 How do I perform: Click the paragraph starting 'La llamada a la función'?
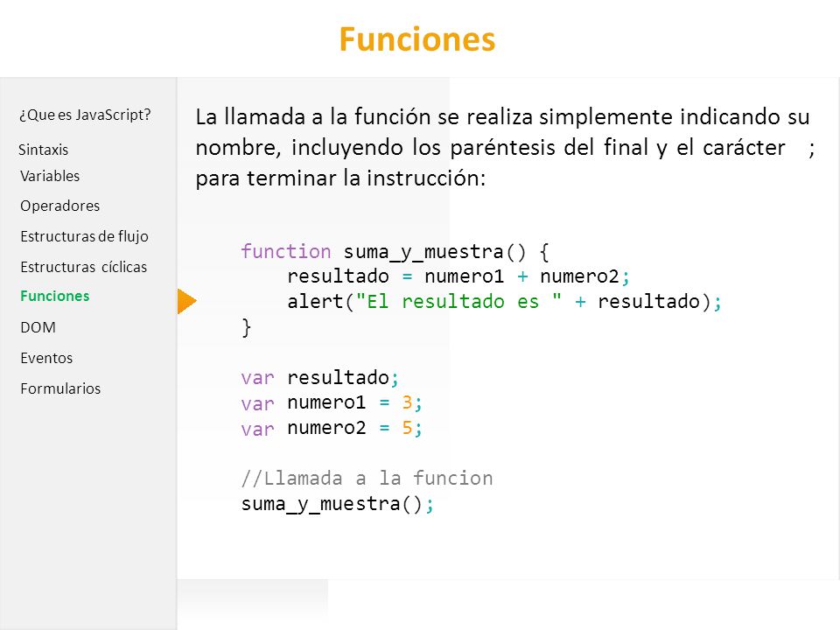click(505, 147)
